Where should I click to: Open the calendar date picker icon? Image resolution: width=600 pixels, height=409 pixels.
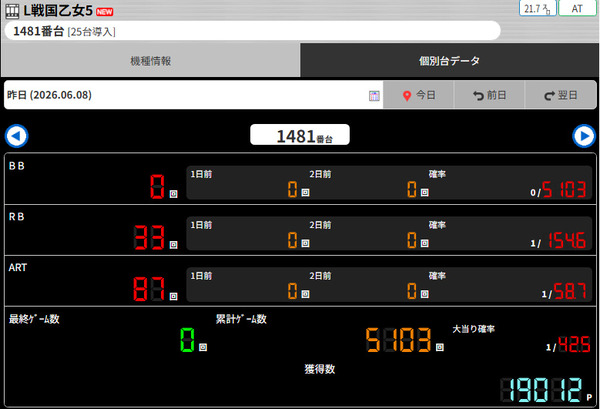[374, 96]
